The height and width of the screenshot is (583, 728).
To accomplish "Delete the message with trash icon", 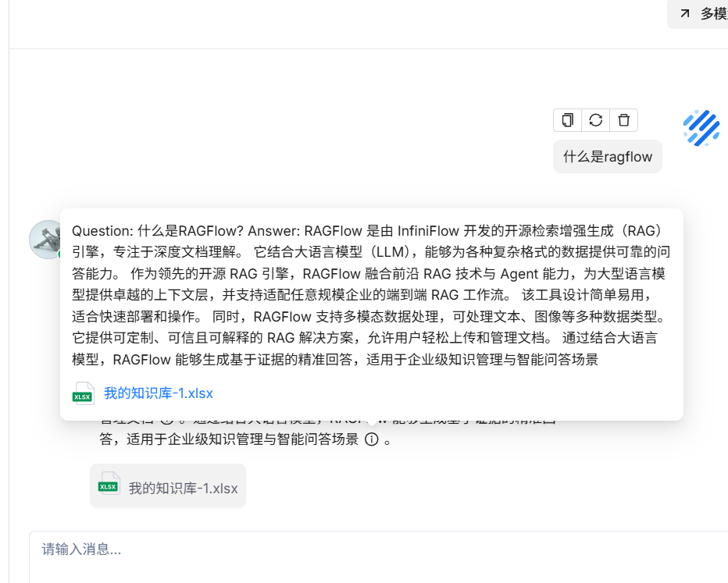I will (623, 120).
